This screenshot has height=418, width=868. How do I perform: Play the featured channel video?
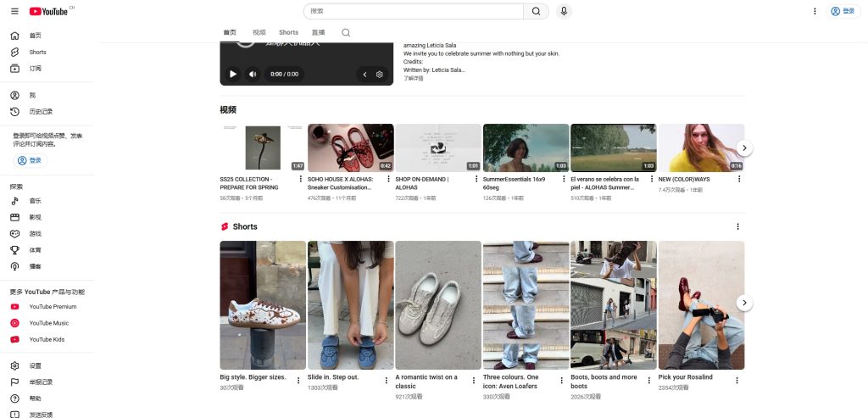233,75
